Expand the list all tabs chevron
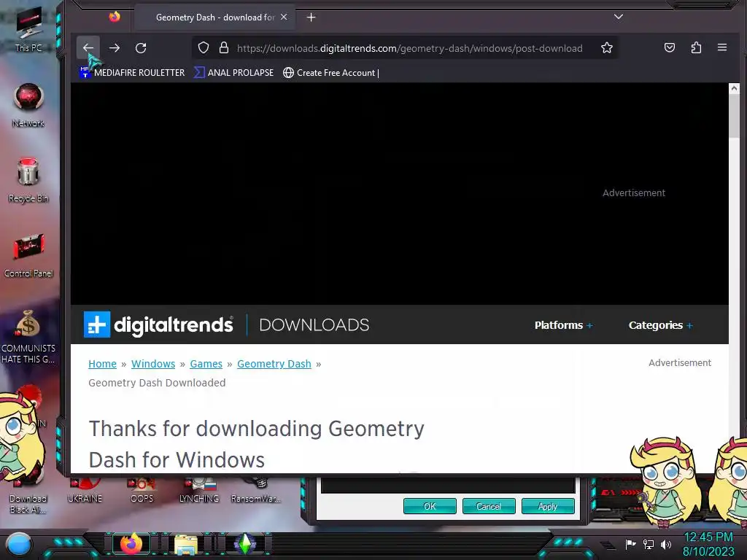This screenshot has height=560, width=747. [619, 17]
